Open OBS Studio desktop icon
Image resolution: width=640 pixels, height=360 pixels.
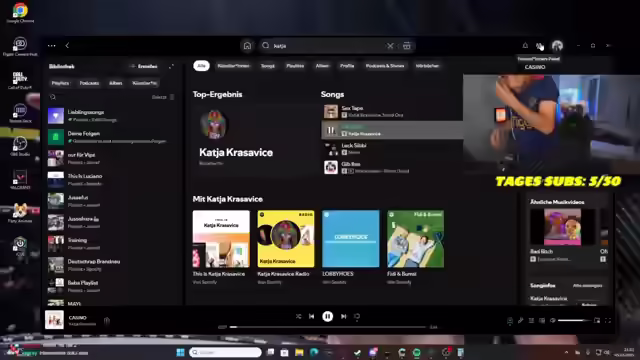[x=20, y=146]
